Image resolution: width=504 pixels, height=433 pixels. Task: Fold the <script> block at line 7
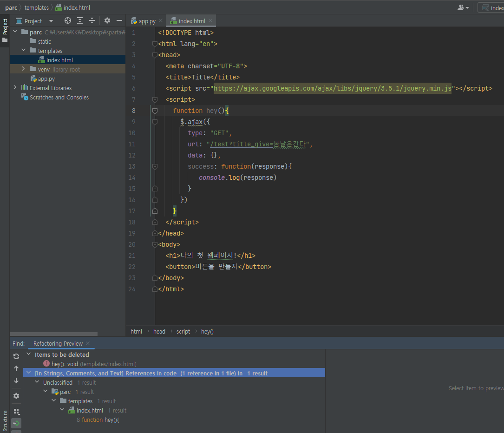[155, 99]
